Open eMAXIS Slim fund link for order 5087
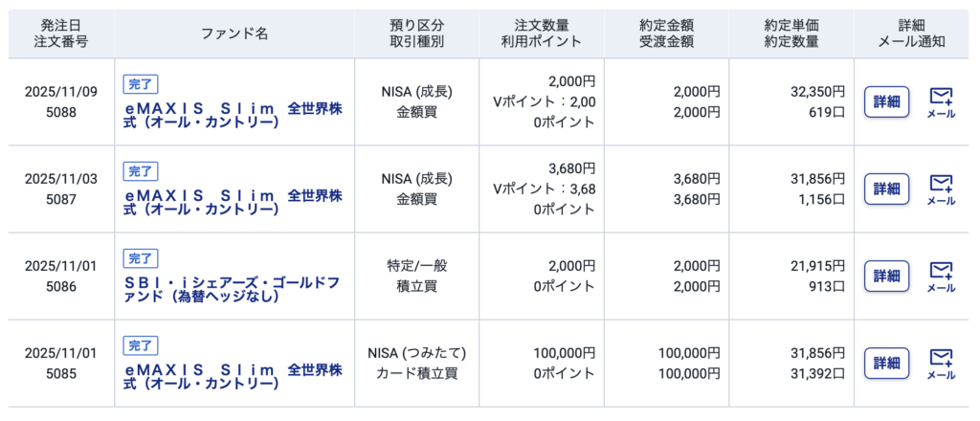 [233, 203]
